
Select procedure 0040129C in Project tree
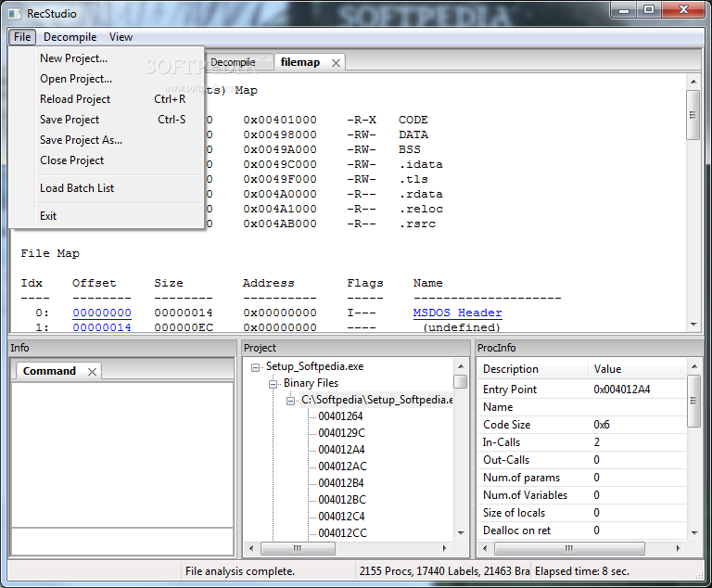coord(341,433)
